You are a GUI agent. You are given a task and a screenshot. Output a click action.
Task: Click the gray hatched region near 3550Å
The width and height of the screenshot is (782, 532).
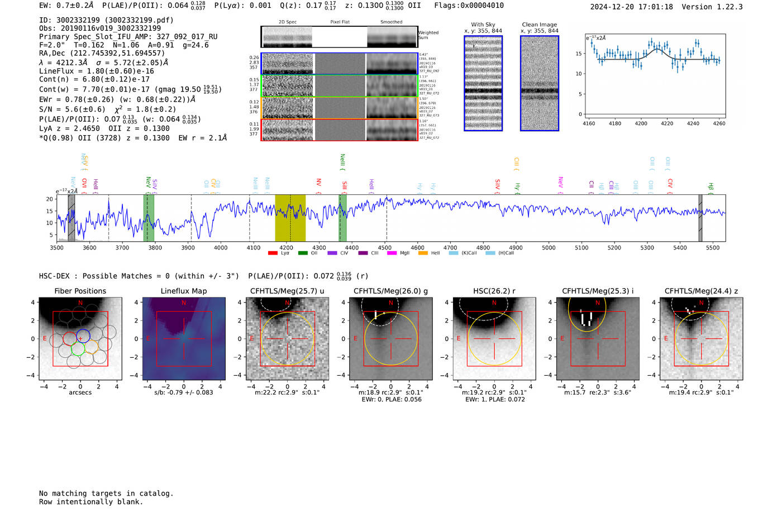[x=71, y=218]
